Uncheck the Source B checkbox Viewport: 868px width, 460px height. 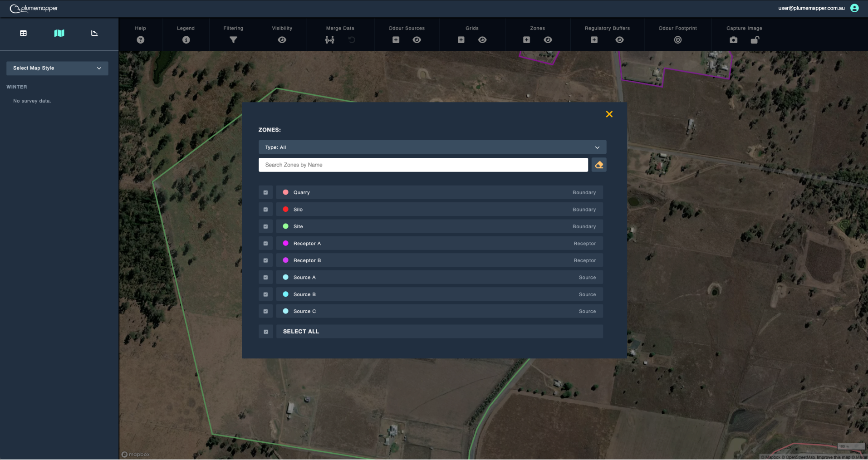266,294
